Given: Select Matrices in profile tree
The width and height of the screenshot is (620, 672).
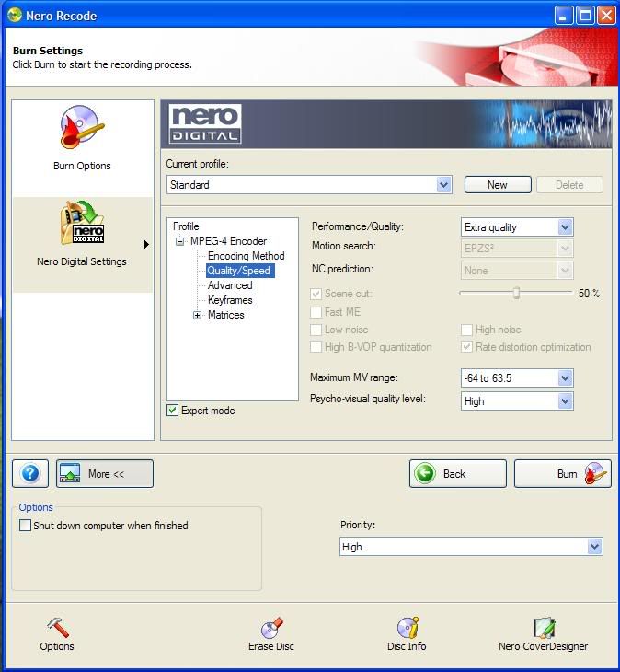Looking at the screenshot, I should 225,315.
